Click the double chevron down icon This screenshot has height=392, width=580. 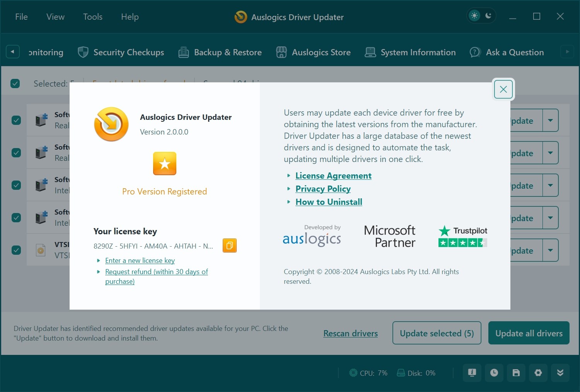click(x=560, y=373)
